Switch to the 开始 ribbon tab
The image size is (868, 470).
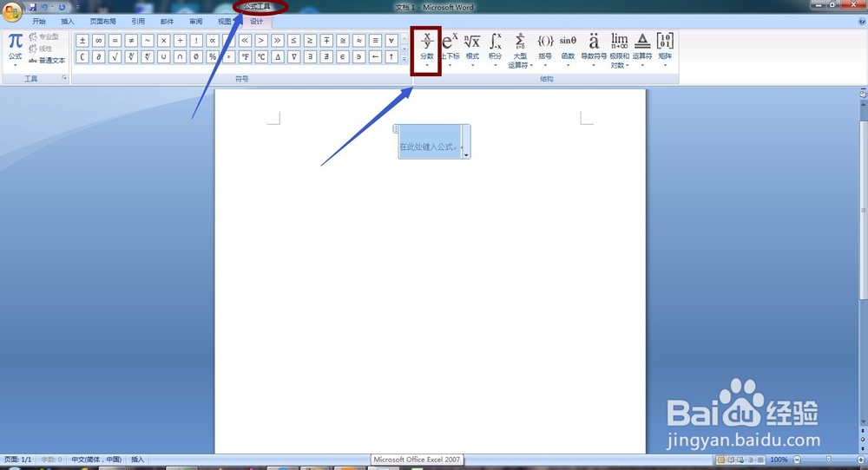click(x=39, y=22)
